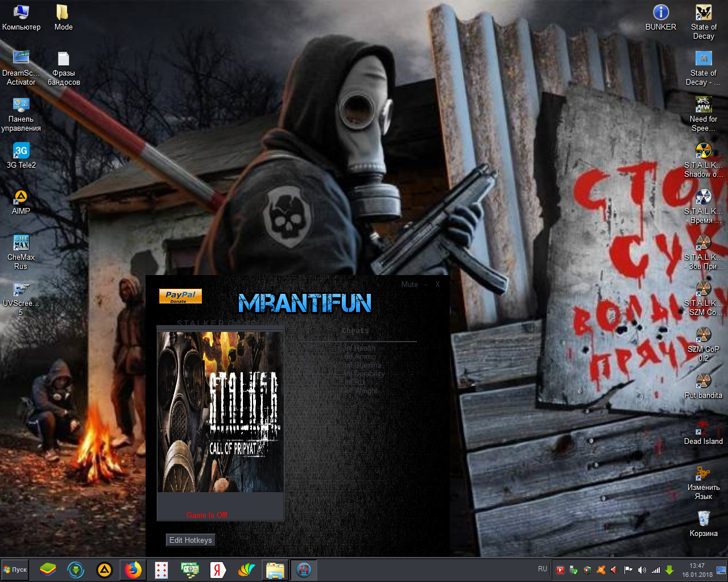Mute the MrAntiFun trainer sound
Image resolution: width=728 pixels, height=582 pixels.
(409, 284)
